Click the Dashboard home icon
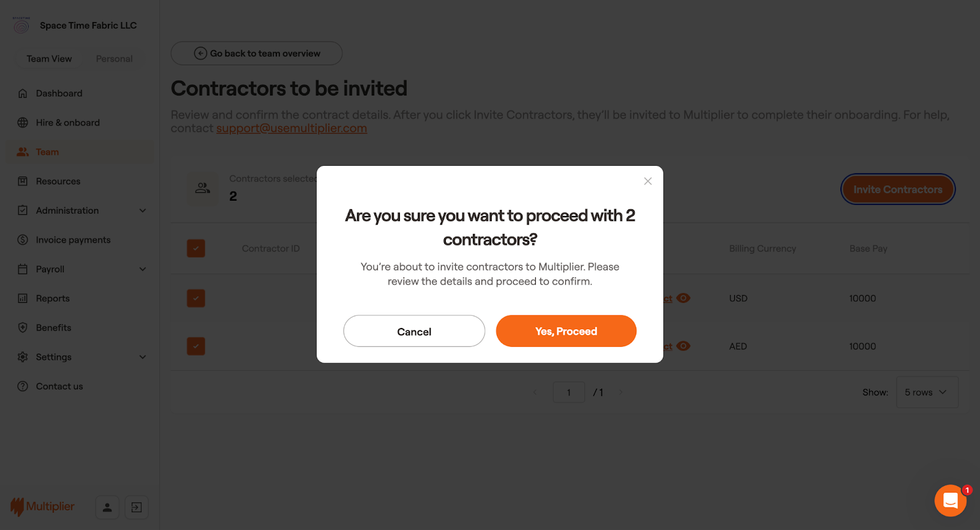The image size is (980, 530). click(23, 94)
